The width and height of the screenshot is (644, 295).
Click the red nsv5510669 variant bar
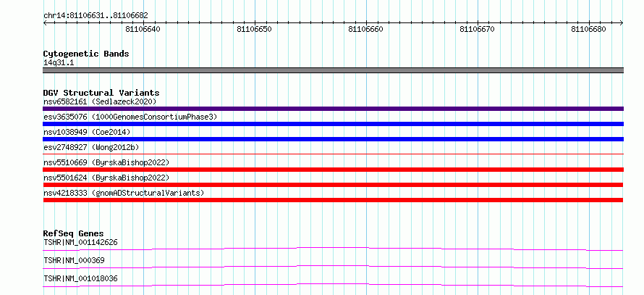[x=333, y=170]
